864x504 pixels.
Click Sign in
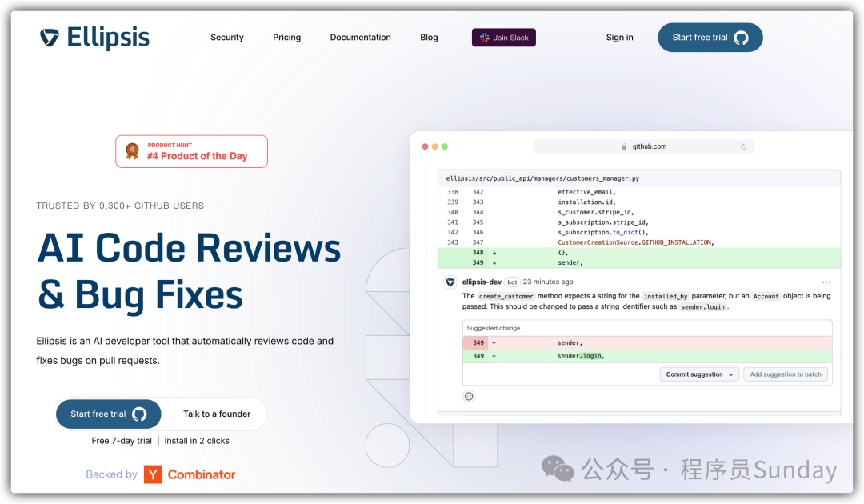[619, 38]
